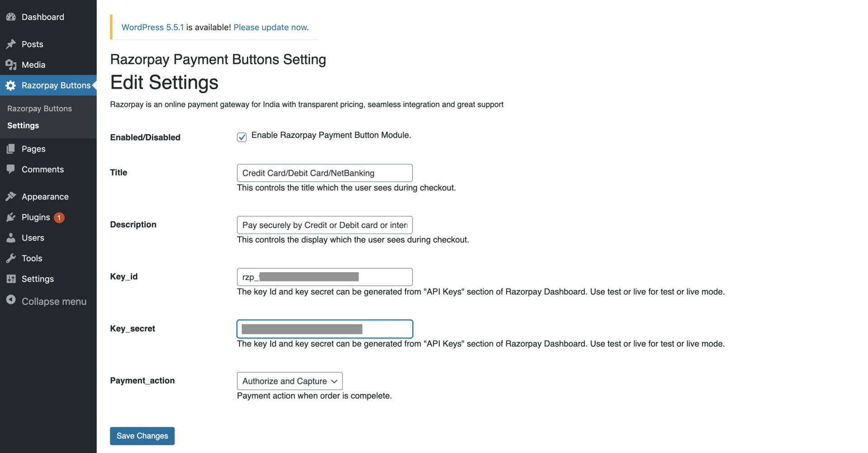Image resolution: width=868 pixels, height=453 pixels.
Task: Click 'Payment action when order is compelete' text
Action: tap(314, 396)
